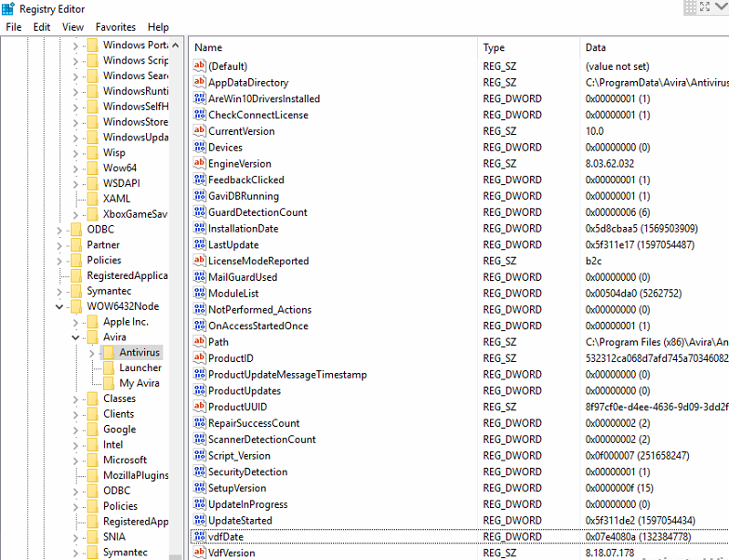Expand the Apple Inc. key

tap(76, 322)
